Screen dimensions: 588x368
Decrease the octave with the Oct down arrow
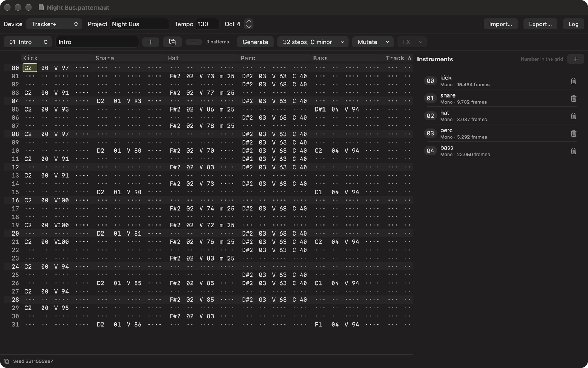[249, 26]
